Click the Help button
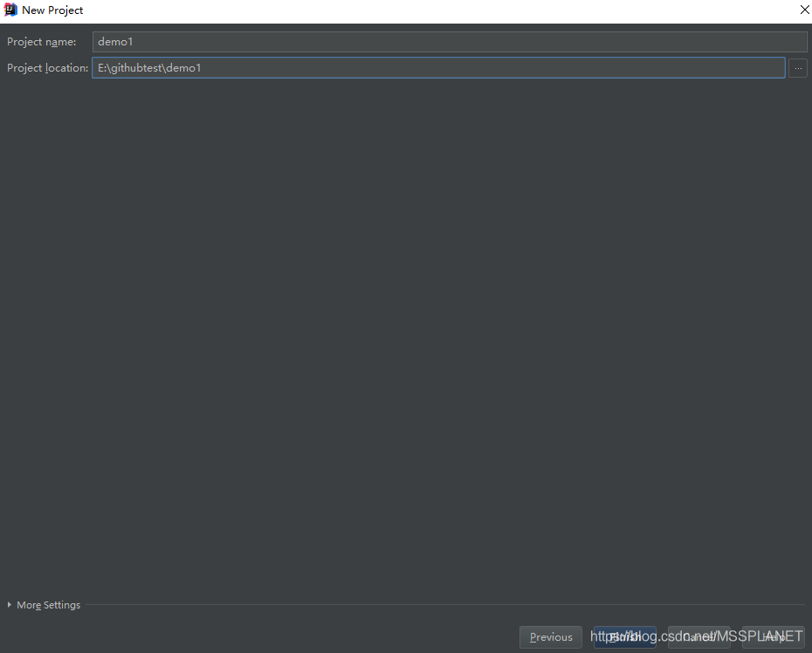The height and width of the screenshot is (653, 812). (x=774, y=637)
